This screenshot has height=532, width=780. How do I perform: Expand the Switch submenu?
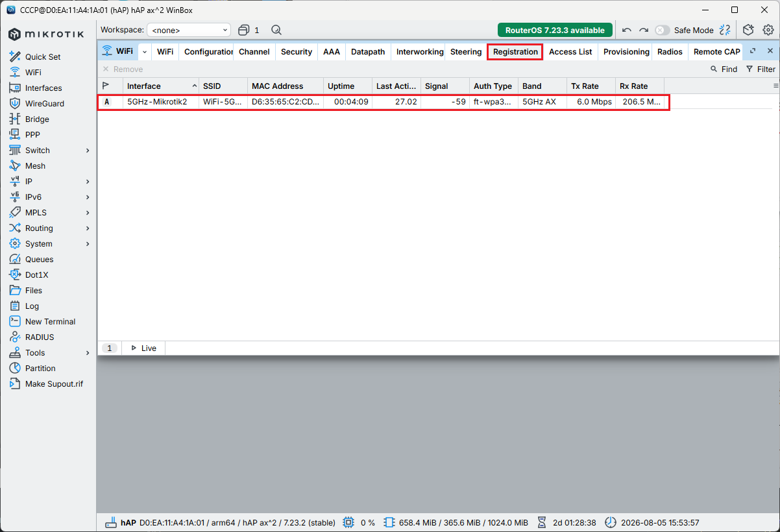pyautogui.click(x=88, y=151)
